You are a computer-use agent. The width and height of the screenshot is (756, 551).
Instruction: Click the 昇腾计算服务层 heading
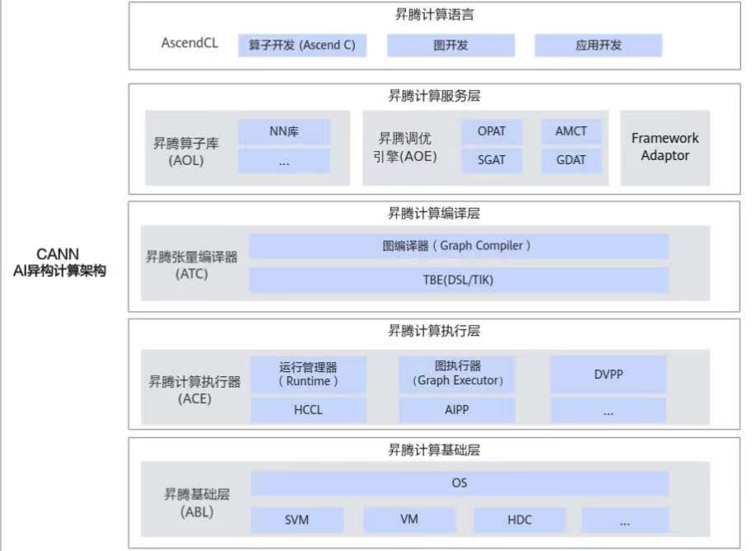point(434,96)
